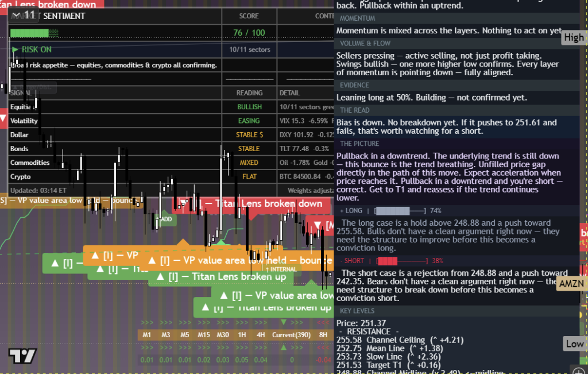Select the ADD marker on the chart
Image resolution: width=588 pixels, height=374 pixels.
tap(166, 219)
